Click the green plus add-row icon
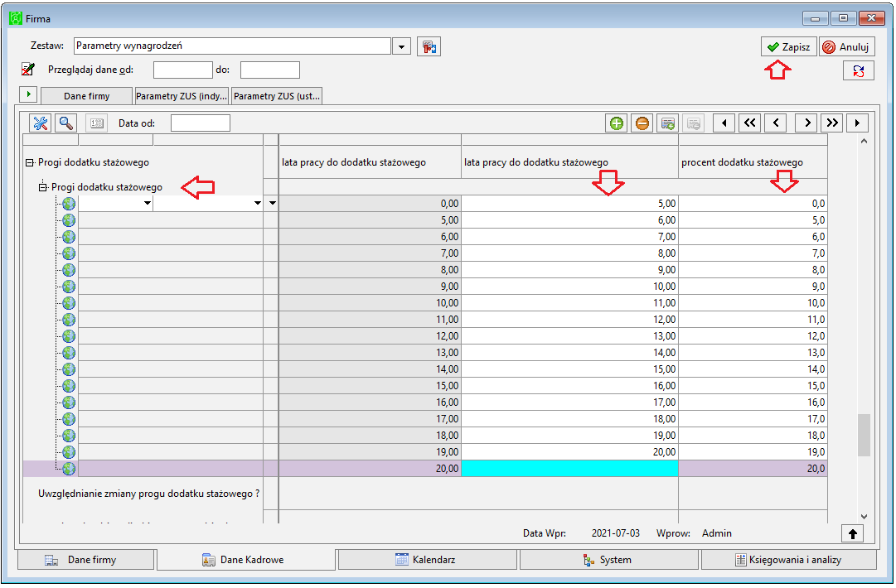Viewport: 896px width, 588px height. (x=617, y=123)
